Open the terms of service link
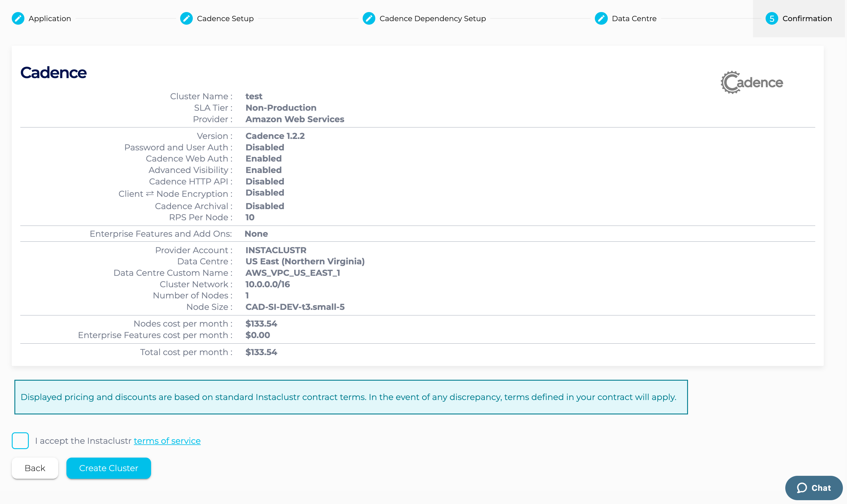Screen dimensions: 847x504 [167, 441]
